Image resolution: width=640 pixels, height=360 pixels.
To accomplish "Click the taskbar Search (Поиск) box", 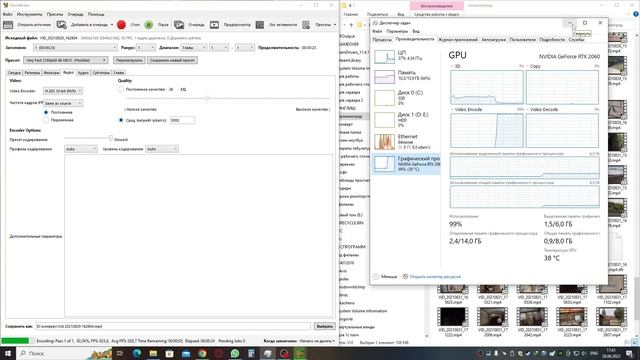I will [65, 353].
